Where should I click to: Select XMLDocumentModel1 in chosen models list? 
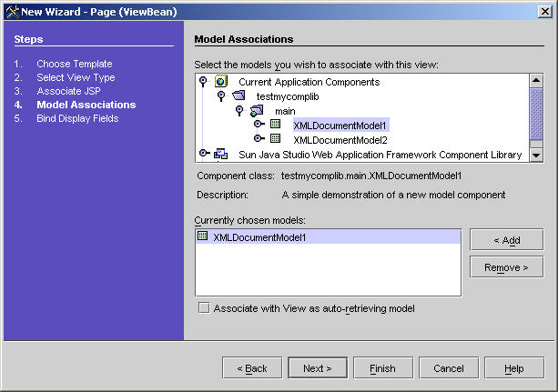[328, 236]
